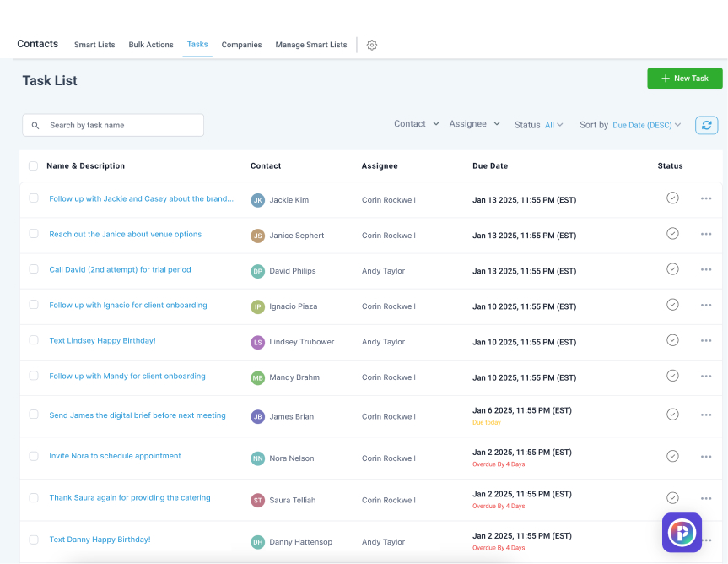728x564 pixels.
Task: Open the floating chat widget icon
Action: [682, 533]
